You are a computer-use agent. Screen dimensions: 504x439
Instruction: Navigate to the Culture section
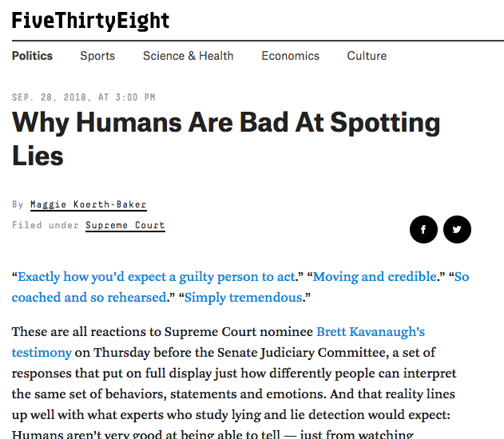pos(367,56)
